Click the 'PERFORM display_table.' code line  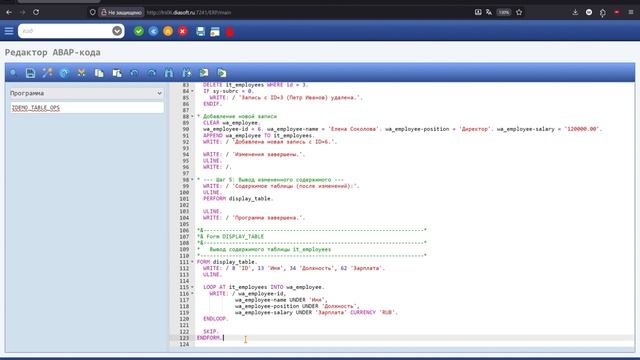pos(238,199)
